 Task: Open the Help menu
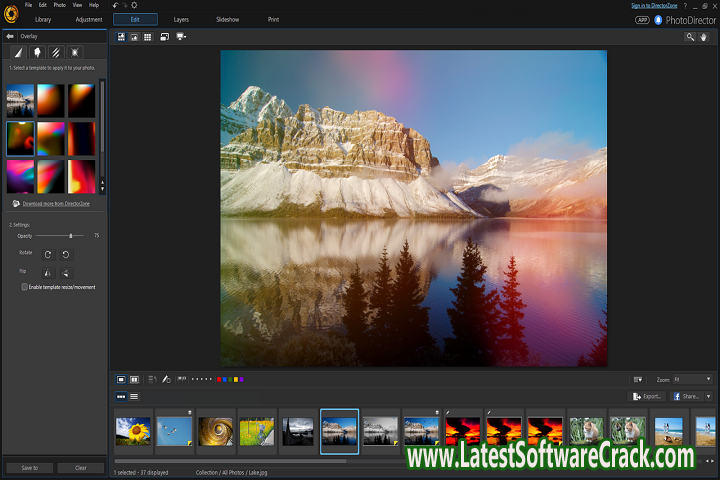(x=94, y=5)
